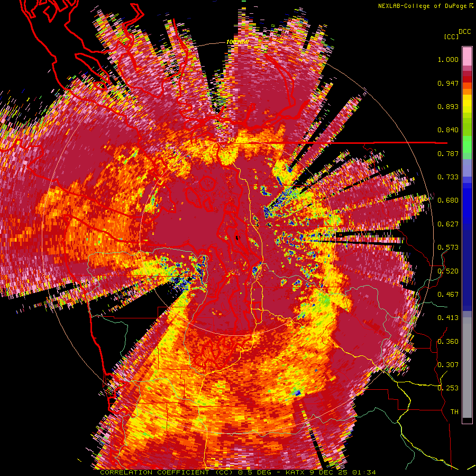This screenshot has height=476, width=476.
Task: Click the 0.573 legend value
Action: 448,248
